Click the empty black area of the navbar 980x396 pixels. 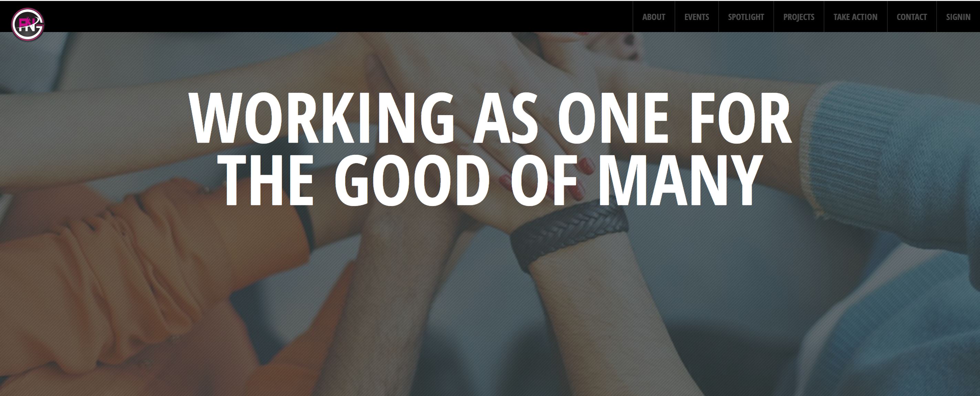(335, 17)
